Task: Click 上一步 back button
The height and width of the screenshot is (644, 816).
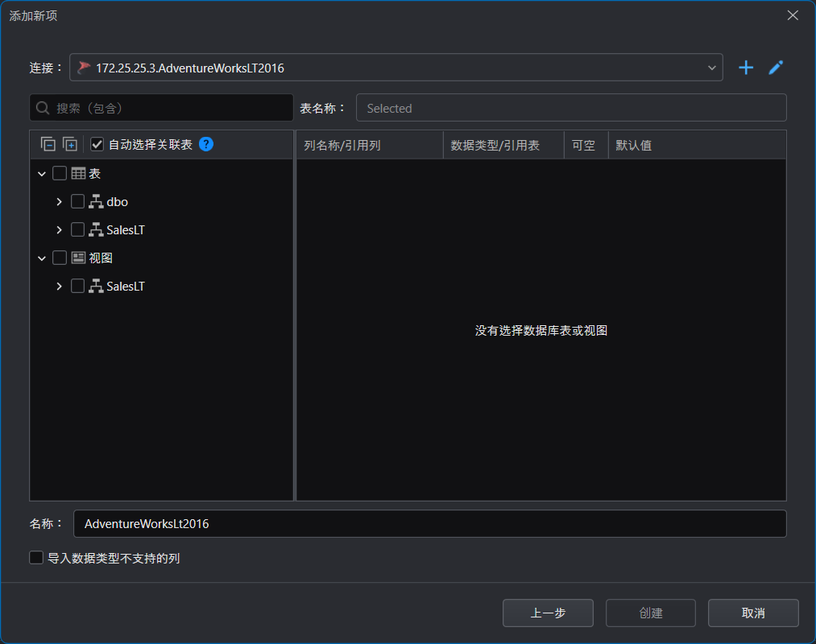Action: pyautogui.click(x=548, y=613)
